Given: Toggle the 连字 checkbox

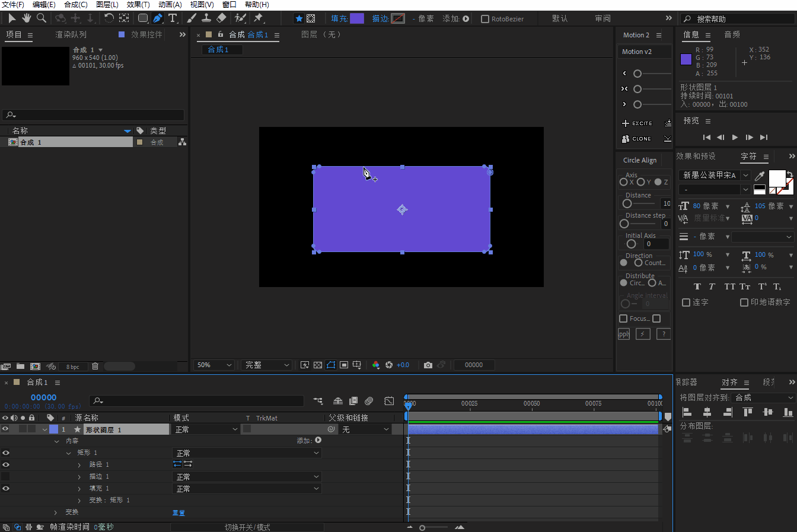Looking at the screenshot, I should (686, 302).
